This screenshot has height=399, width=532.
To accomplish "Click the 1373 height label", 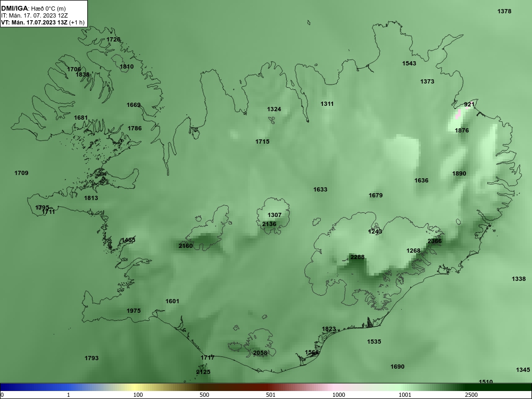I will 427,81.
